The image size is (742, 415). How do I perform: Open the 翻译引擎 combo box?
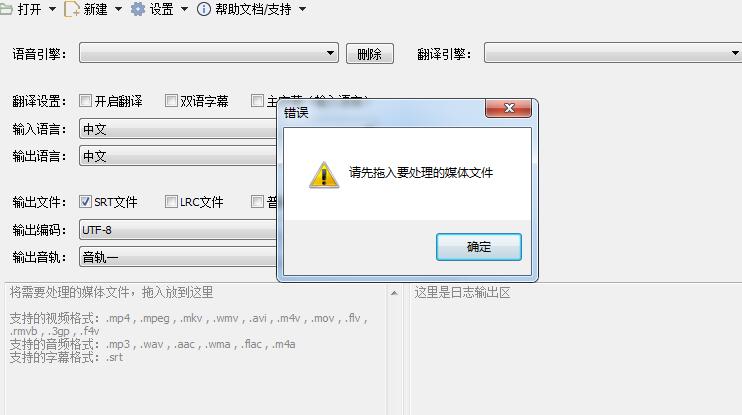click(x=613, y=53)
